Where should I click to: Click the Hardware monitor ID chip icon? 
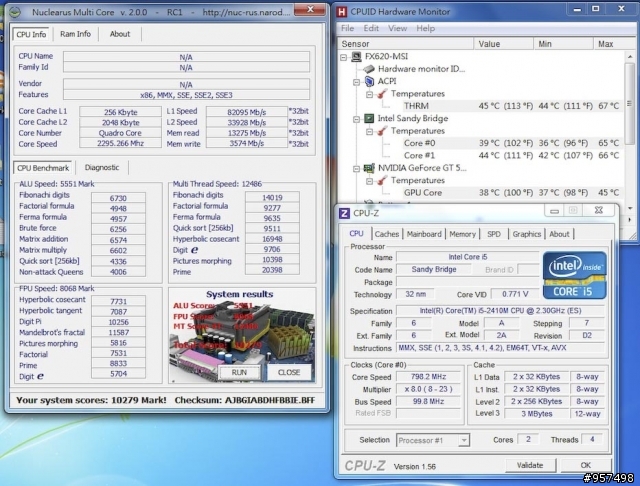(x=369, y=69)
